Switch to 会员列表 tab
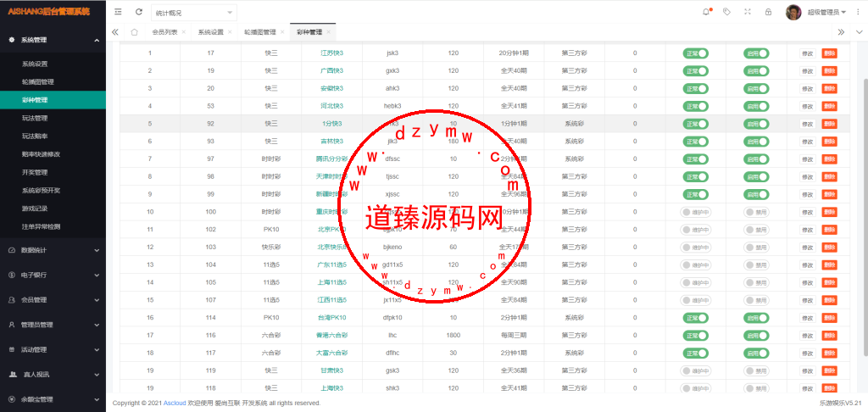The width and height of the screenshot is (868, 412). tap(165, 32)
